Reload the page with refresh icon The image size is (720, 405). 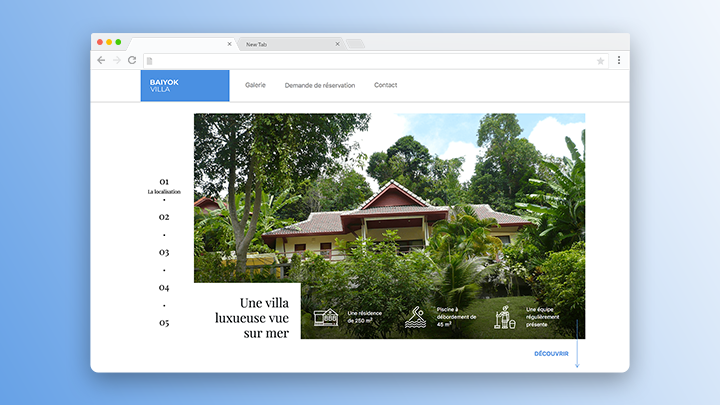pyautogui.click(x=132, y=60)
